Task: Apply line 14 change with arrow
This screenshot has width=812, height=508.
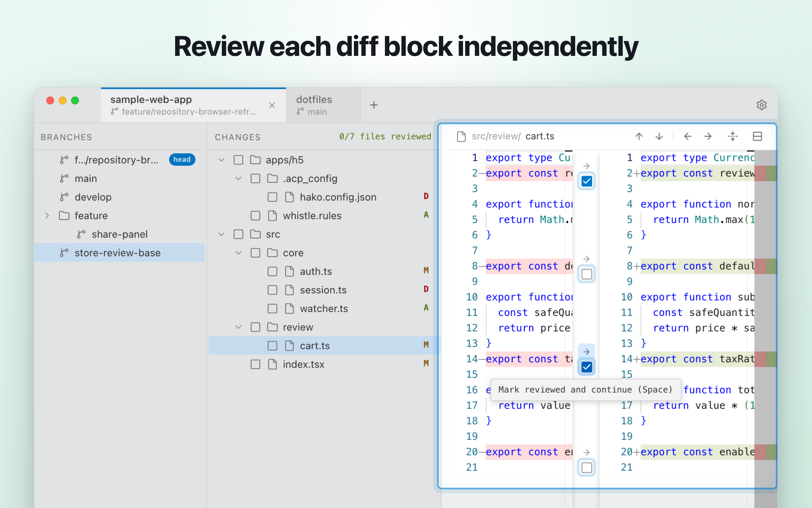Action: click(586, 352)
